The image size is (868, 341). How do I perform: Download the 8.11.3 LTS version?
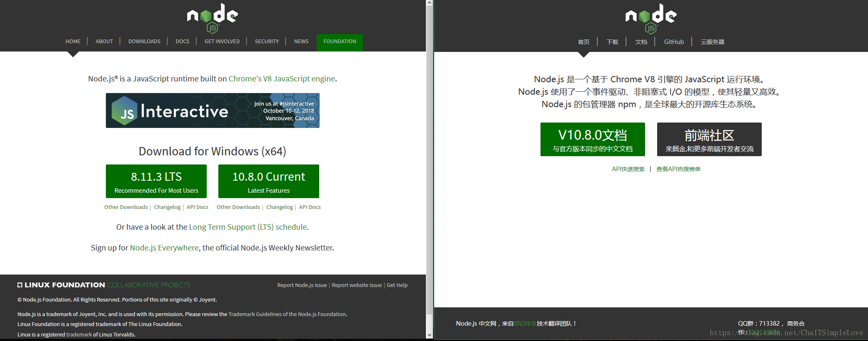[156, 182]
